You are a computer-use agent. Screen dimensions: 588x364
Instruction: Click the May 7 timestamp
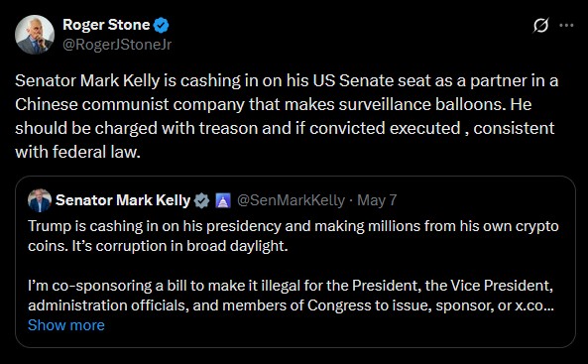[x=377, y=200]
